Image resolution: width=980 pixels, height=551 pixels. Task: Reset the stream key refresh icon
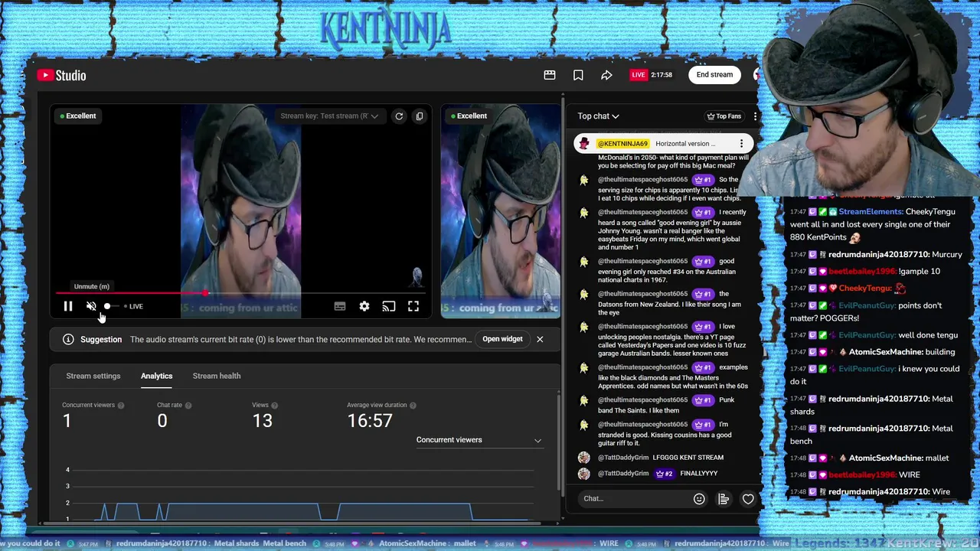pos(399,116)
